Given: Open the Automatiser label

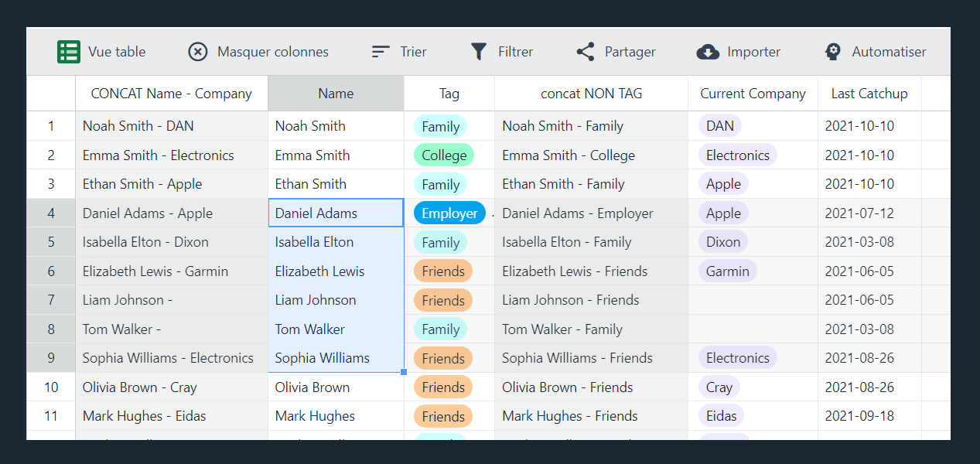Looking at the screenshot, I should (x=890, y=52).
